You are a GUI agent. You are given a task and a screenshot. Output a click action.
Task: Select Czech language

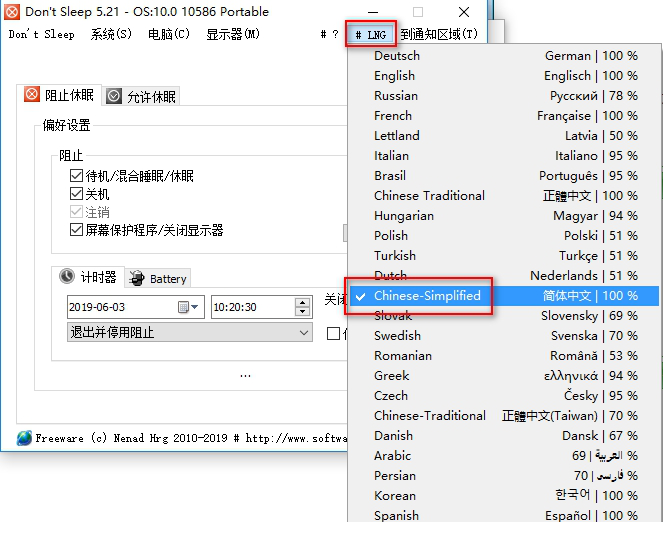[506, 396]
